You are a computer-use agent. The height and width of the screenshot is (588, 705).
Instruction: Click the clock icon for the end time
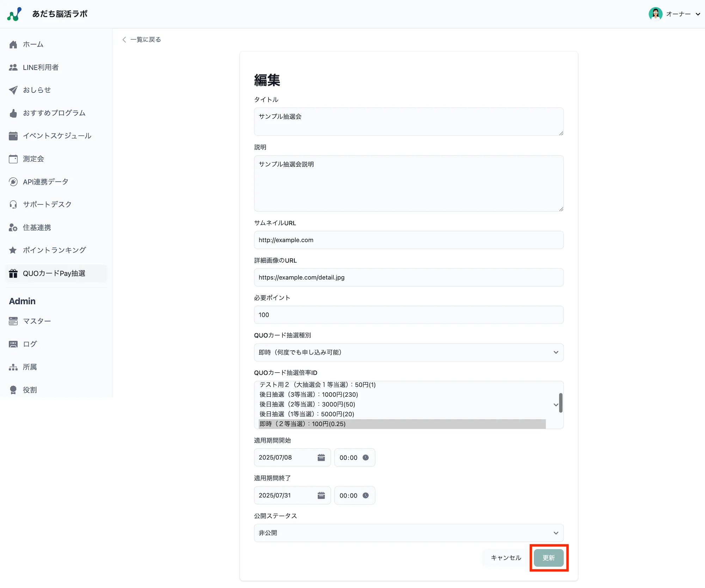(x=366, y=495)
